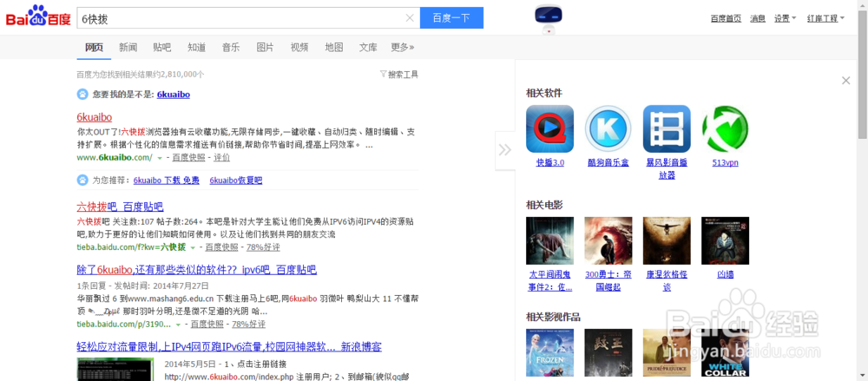Open the 设置 dropdown
The width and height of the screenshot is (868, 381).
pyautogui.click(x=785, y=18)
